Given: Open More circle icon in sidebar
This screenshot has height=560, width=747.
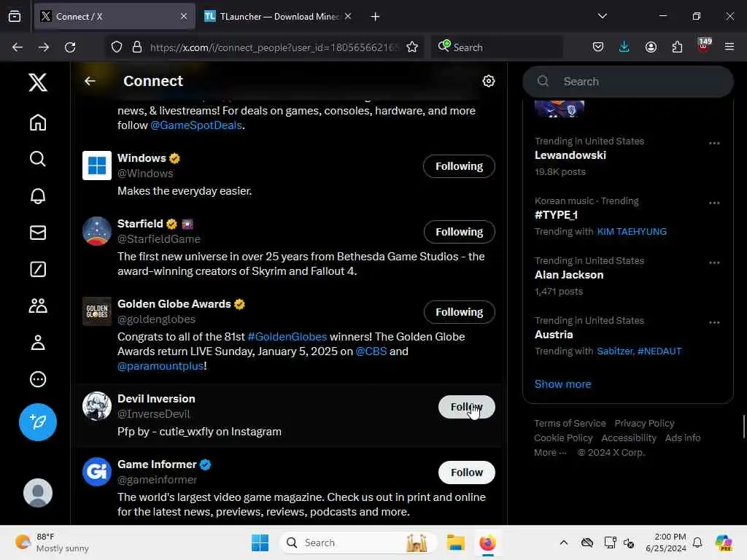Looking at the screenshot, I should click(38, 379).
